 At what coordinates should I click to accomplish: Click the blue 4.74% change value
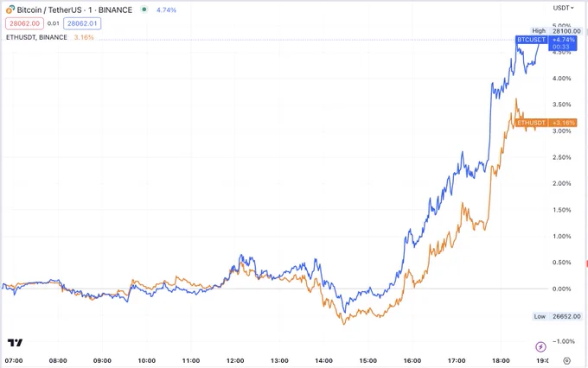166,10
